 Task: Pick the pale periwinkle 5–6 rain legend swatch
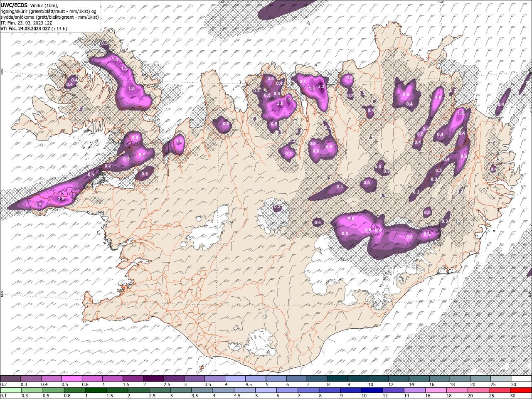click(266, 390)
